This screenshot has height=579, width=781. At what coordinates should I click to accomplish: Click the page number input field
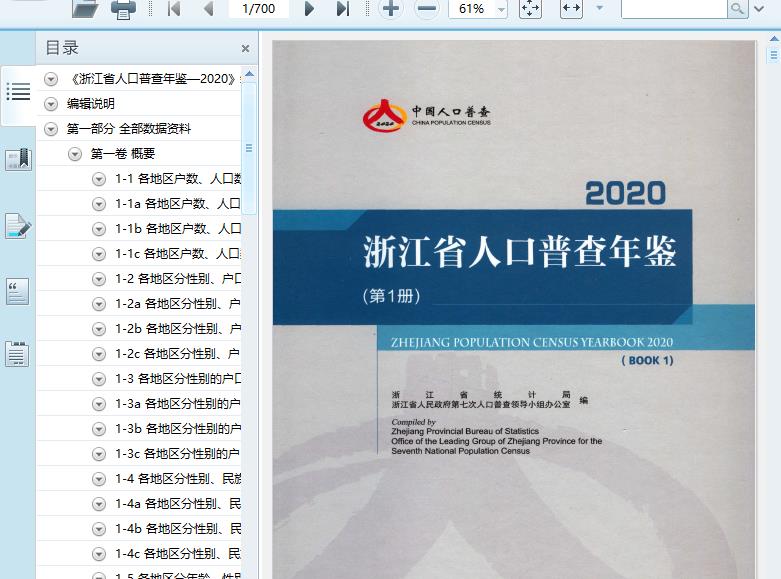[258, 9]
